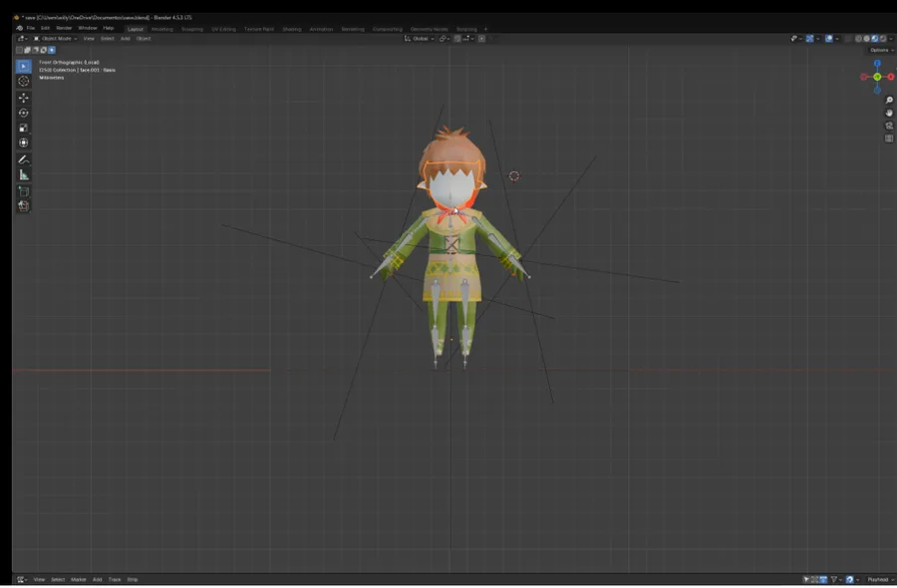
Task: Open the Help menu
Action: tap(108, 28)
